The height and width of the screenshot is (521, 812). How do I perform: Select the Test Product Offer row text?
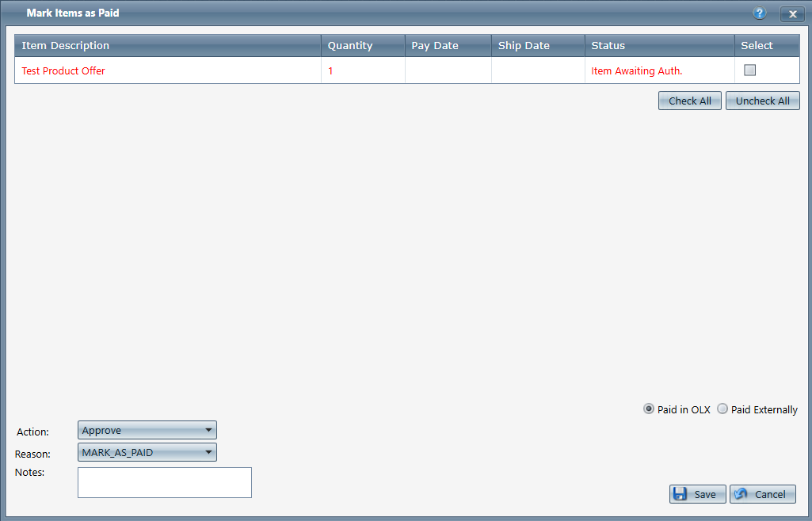63,70
